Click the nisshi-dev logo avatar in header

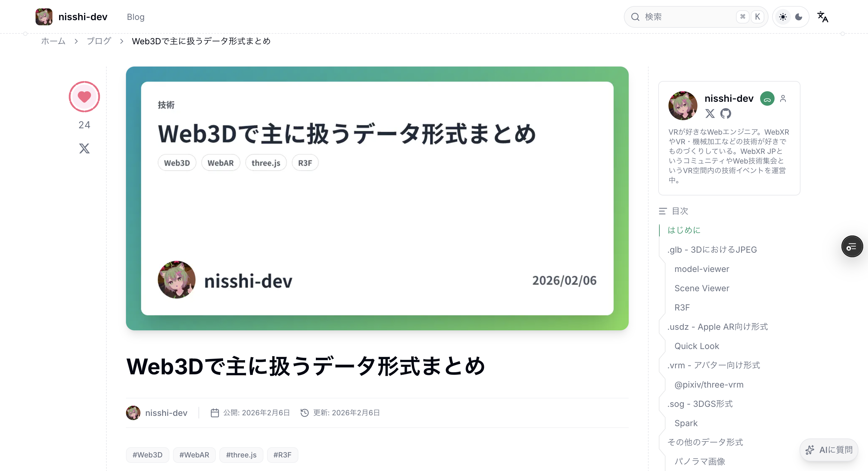[x=44, y=17]
